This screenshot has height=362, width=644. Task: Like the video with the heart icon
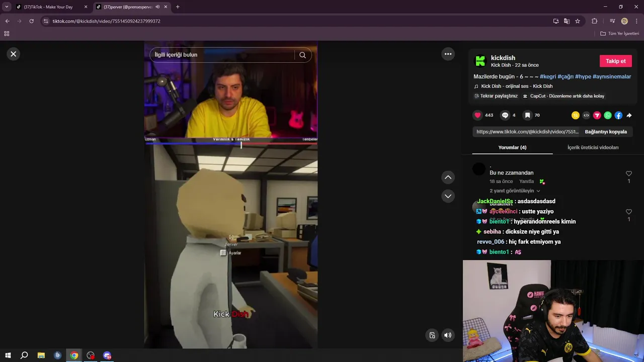pos(477,115)
